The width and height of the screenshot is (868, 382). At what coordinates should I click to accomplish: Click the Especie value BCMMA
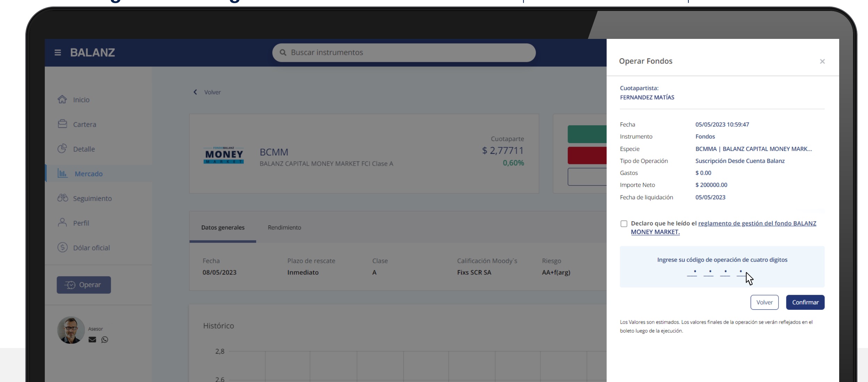pyautogui.click(x=753, y=149)
